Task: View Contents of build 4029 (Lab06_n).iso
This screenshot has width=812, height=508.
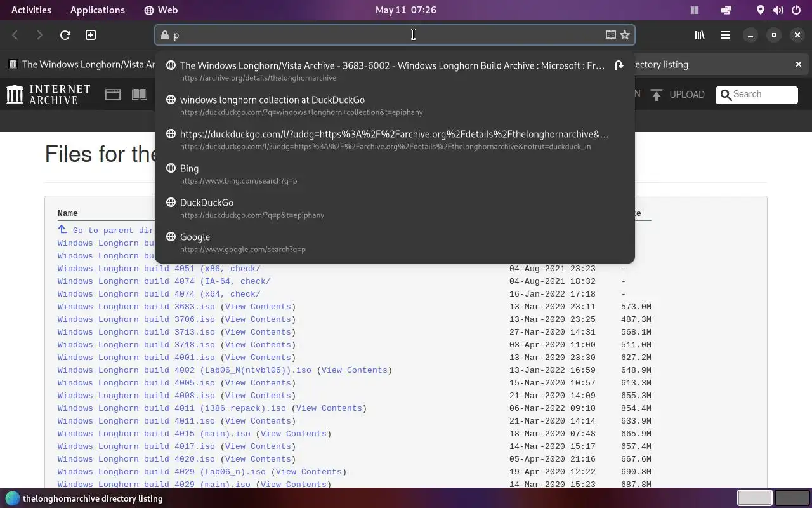Action: click(x=309, y=472)
